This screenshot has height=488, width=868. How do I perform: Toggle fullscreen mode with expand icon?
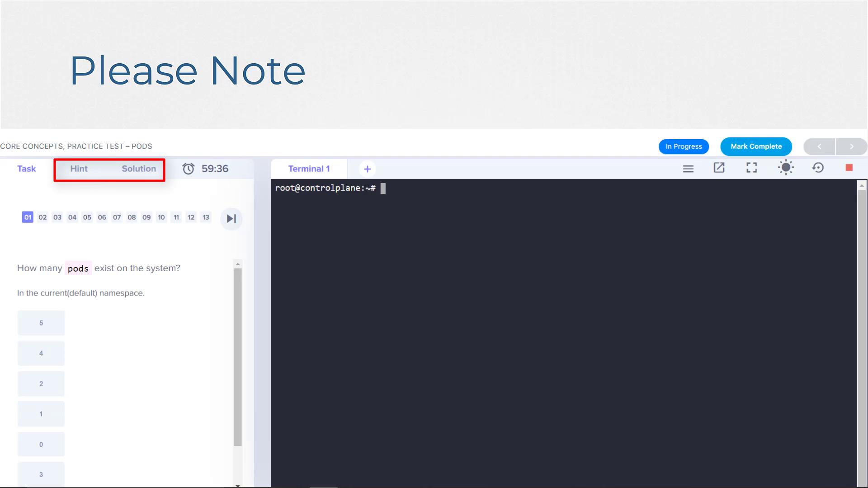[x=752, y=168]
